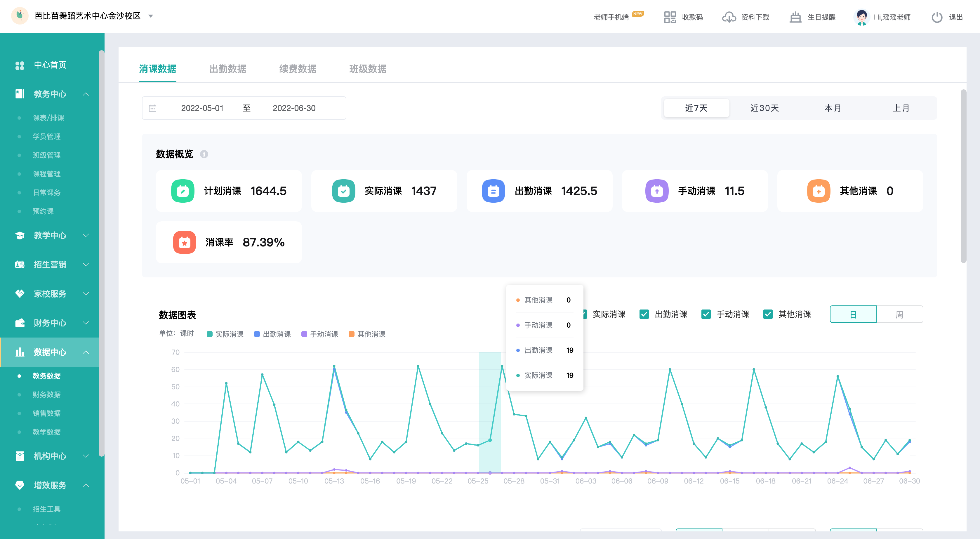
Task: Click the 资料下载 cloud download icon
Action: pyautogui.click(x=729, y=17)
